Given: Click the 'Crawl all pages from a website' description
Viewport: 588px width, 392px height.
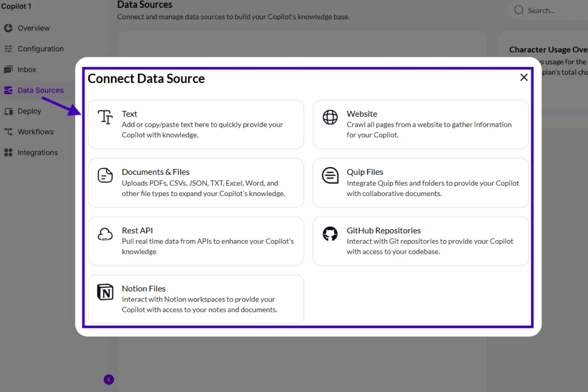Looking at the screenshot, I should point(429,129).
